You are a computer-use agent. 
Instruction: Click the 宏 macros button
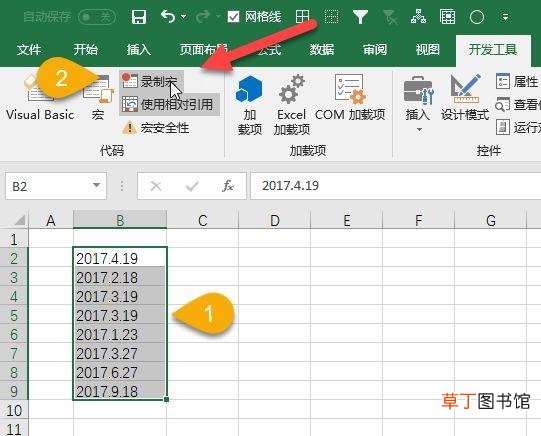pos(98,98)
